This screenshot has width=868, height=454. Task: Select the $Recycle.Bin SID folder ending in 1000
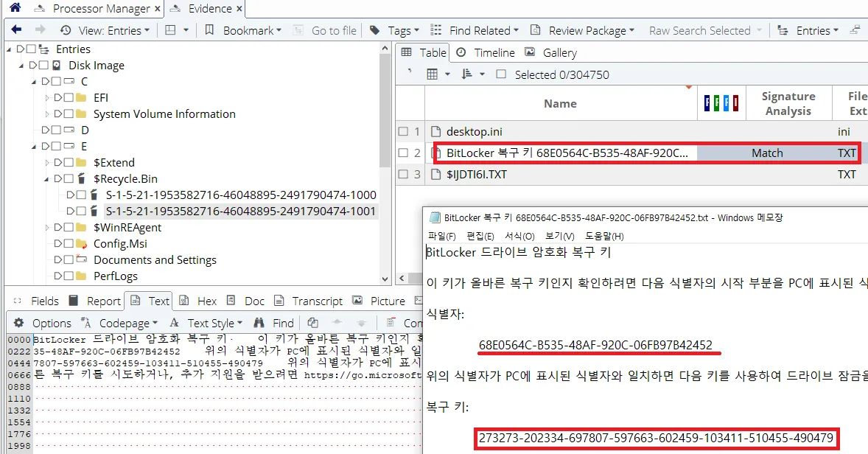pos(241,195)
